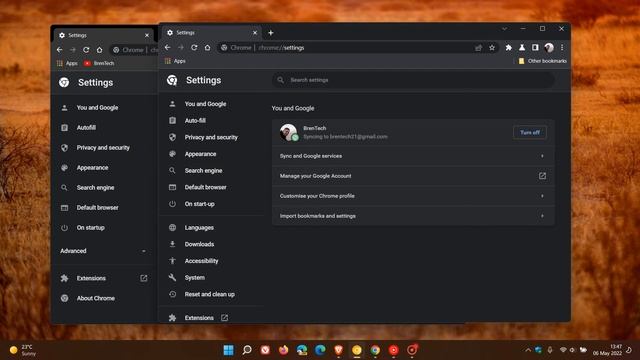The width and height of the screenshot is (640, 360).
Task: Select the Settings tab in back window
Action: point(104,35)
